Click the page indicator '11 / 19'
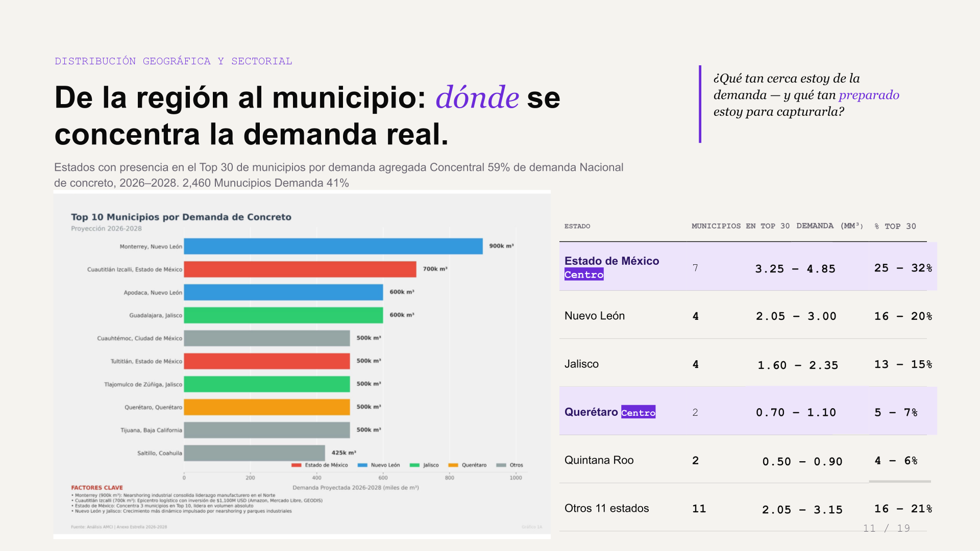 click(x=887, y=529)
